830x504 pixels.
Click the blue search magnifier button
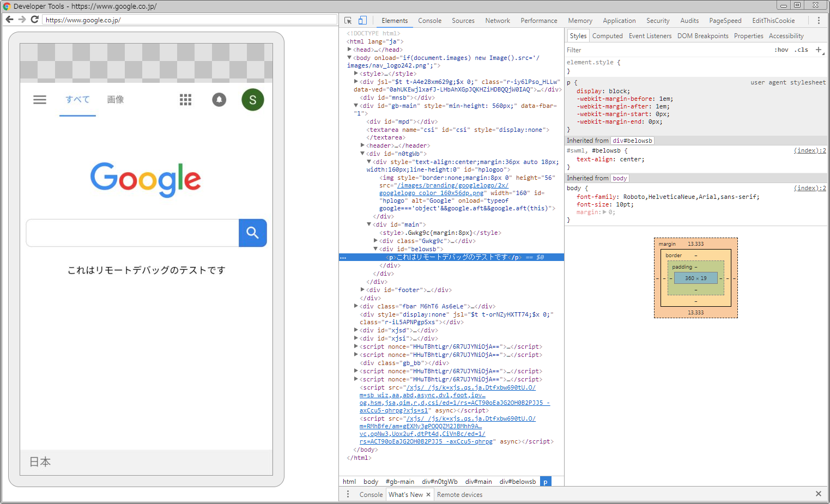252,233
